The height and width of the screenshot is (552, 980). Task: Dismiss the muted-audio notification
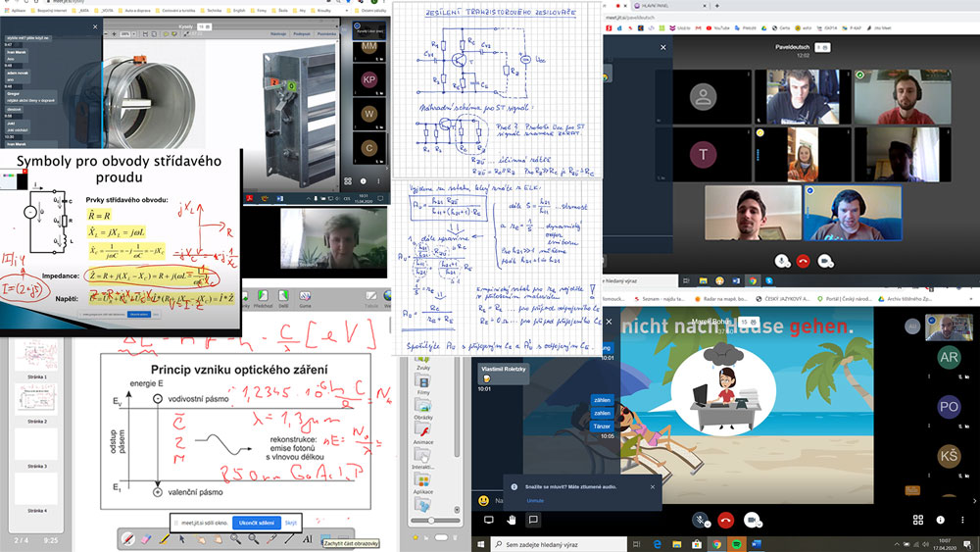coord(653,486)
